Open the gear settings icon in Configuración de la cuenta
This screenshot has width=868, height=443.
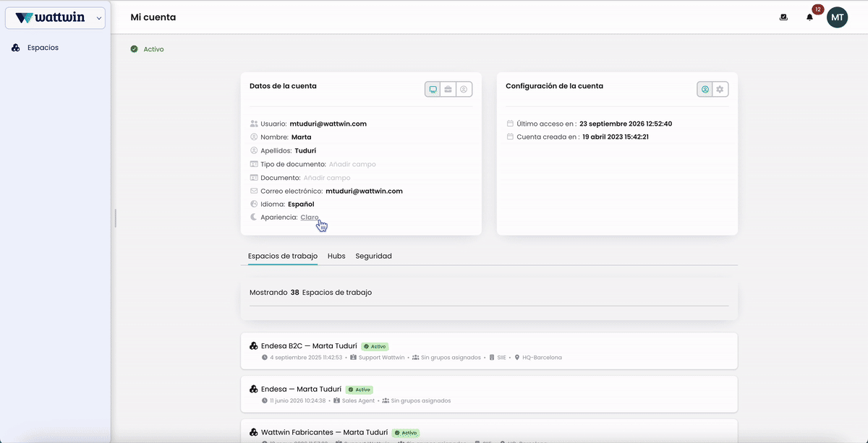tap(720, 90)
